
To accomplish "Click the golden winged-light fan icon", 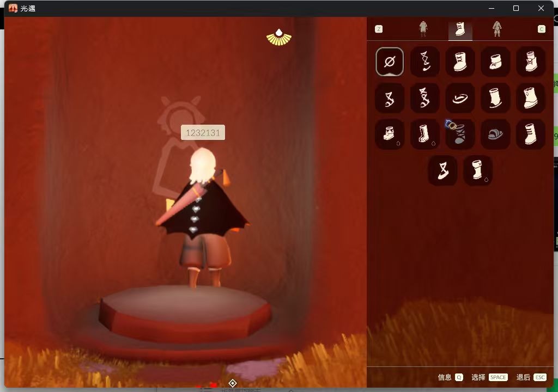I will [279, 38].
